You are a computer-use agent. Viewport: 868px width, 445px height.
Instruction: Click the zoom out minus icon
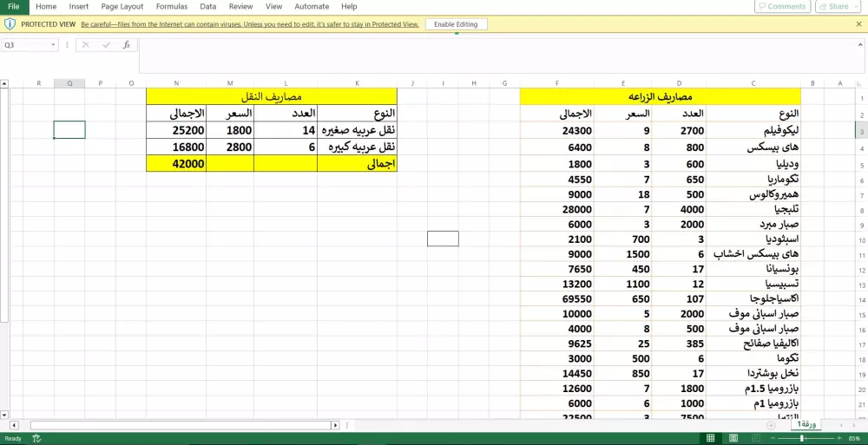pos(773,438)
